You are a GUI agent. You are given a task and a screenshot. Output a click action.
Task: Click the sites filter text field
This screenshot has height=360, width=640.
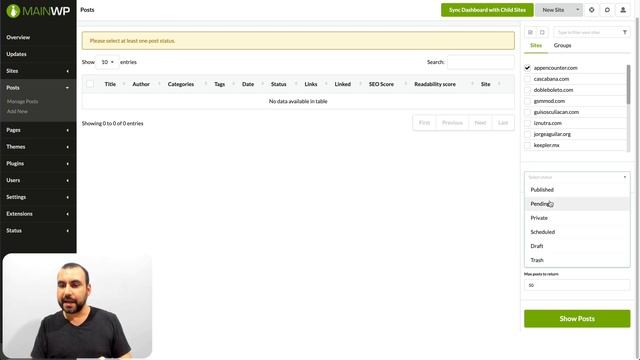[587, 32]
